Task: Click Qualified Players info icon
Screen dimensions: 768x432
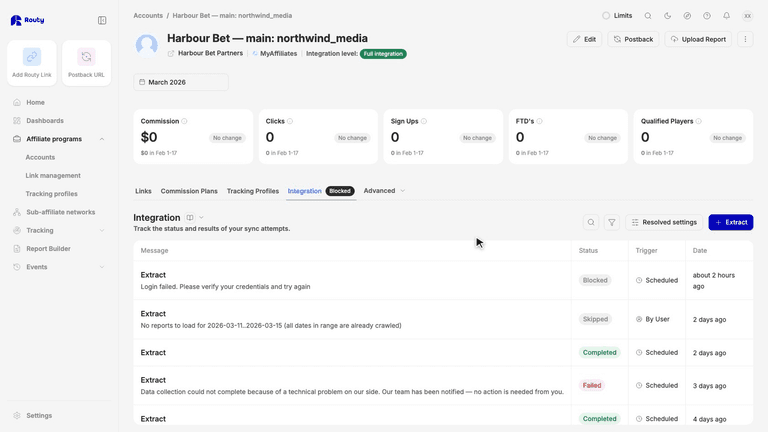Action: point(698,121)
